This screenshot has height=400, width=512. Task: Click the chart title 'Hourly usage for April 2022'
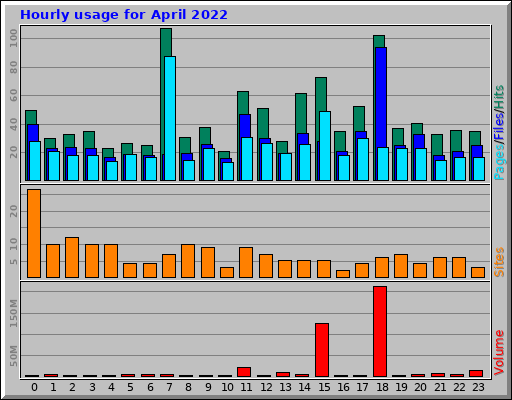(124, 15)
